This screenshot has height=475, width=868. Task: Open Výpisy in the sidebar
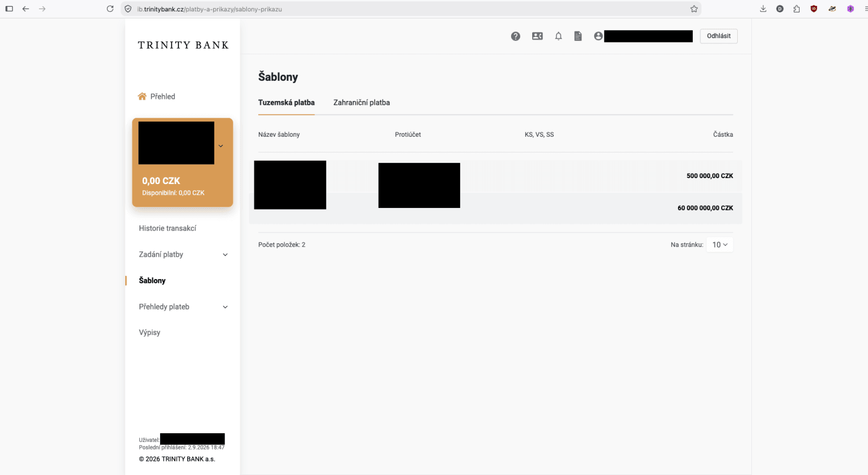[150, 333]
